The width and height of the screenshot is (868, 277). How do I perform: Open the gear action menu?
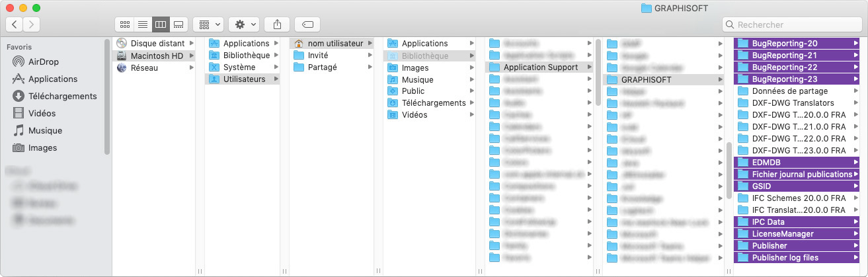[x=243, y=24]
